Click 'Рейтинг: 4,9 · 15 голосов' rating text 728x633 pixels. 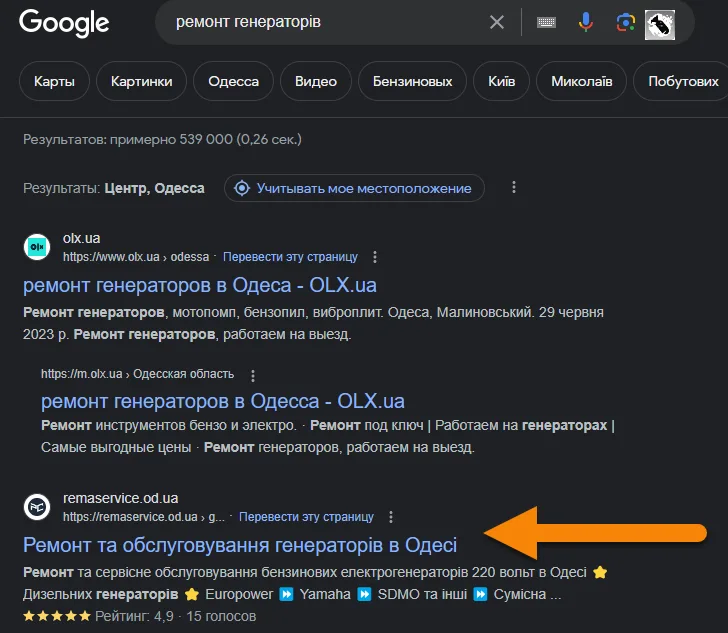pyautogui.click(x=176, y=616)
